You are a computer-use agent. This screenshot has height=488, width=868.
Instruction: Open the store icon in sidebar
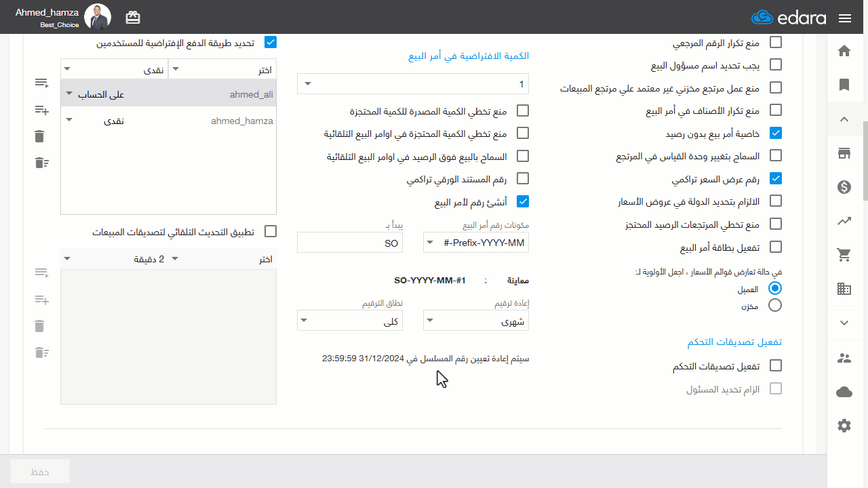pos(844,153)
